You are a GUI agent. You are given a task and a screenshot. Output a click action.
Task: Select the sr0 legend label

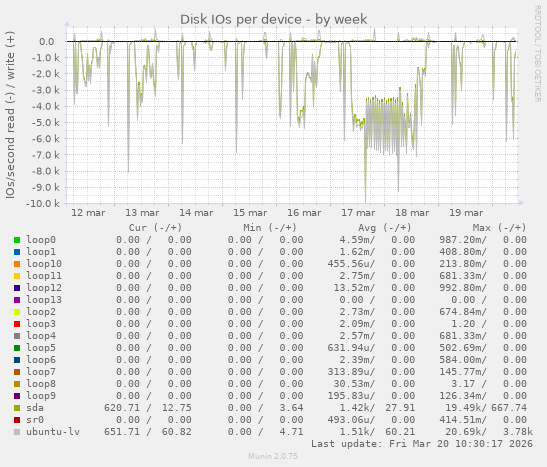click(x=35, y=420)
